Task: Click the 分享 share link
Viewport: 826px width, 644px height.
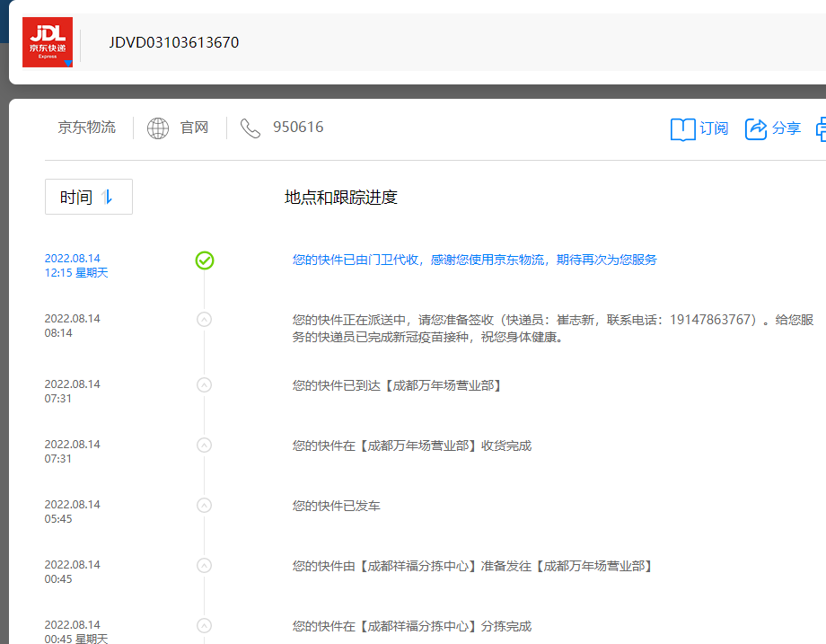Action: pos(786,128)
